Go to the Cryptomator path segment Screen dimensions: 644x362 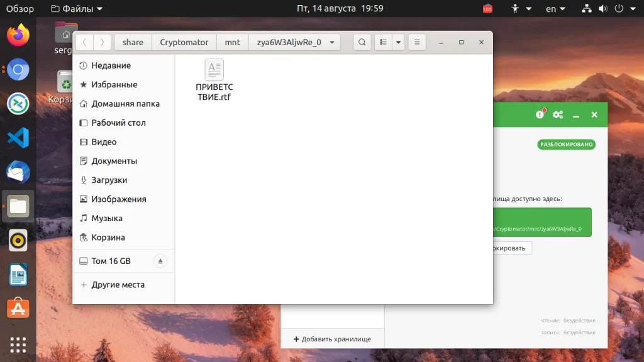(x=184, y=42)
